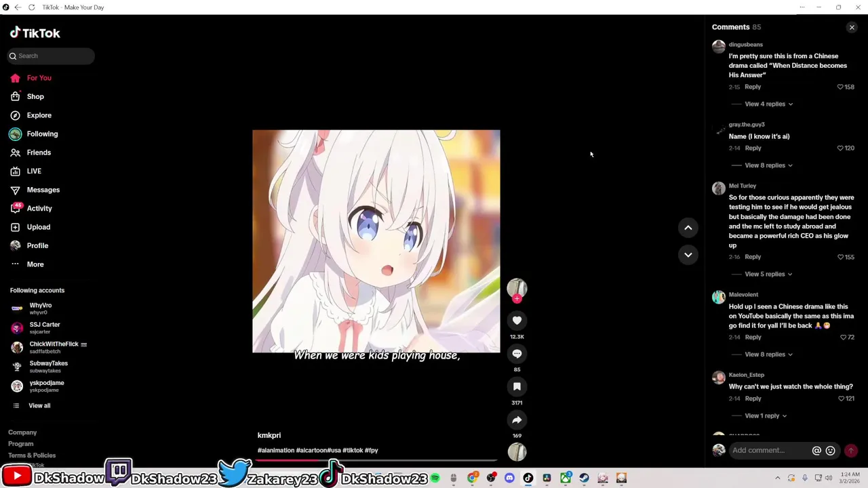The image size is (868, 488).
Task: Open Chrome from the taskbar
Action: [x=472, y=479]
